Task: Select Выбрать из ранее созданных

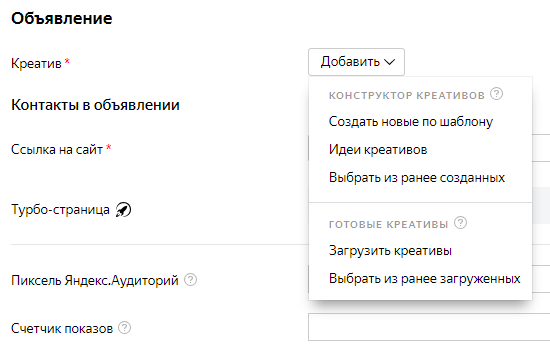Action: [x=417, y=178]
